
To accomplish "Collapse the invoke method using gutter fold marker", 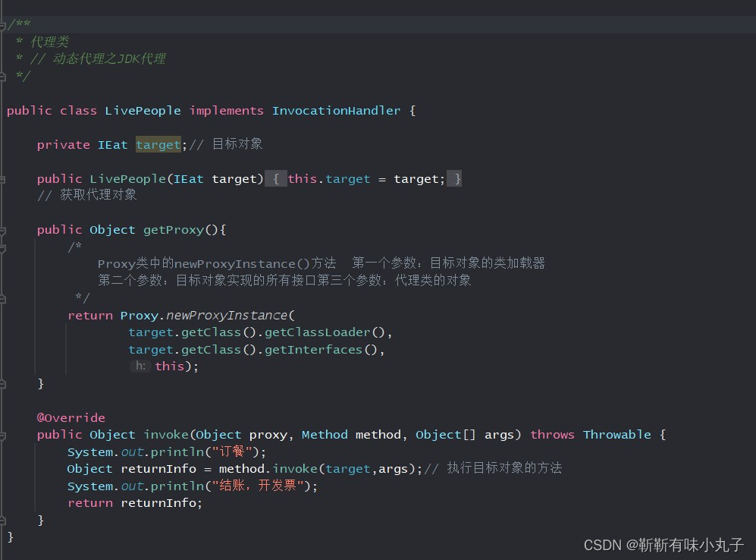I will pyautogui.click(x=2, y=436).
